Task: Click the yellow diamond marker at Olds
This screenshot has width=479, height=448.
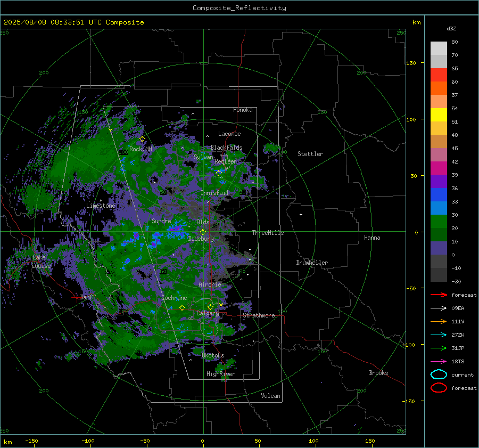Action: (x=203, y=232)
